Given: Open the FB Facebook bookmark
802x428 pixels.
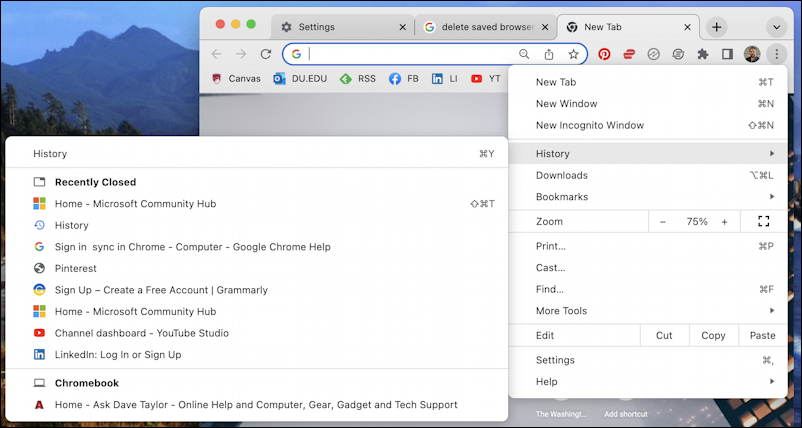Looking at the screenshot, I should [404, 79].
